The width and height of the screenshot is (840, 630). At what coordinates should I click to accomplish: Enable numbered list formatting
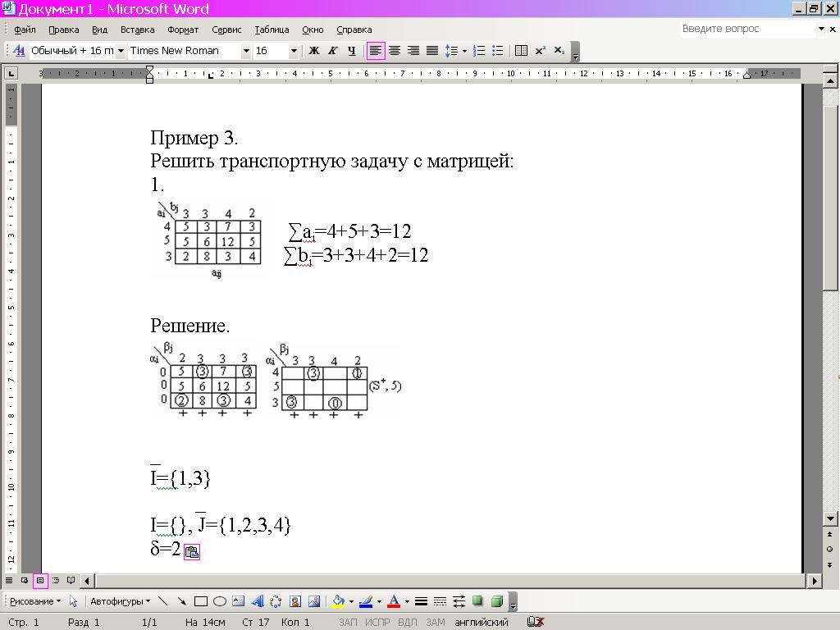(480, 51)
